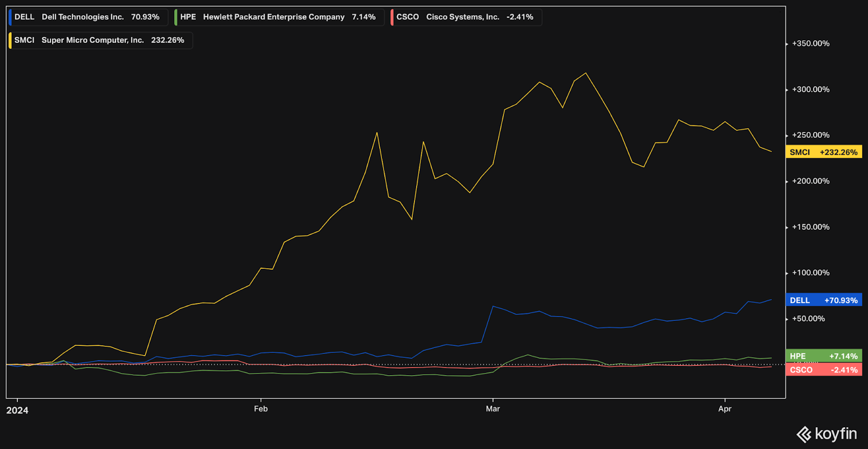Image resolution: width=868 pixels, height=449 pixels.
Task: Click the -2.41% value in CSCO legend
Action: click(x=520, y=17)
